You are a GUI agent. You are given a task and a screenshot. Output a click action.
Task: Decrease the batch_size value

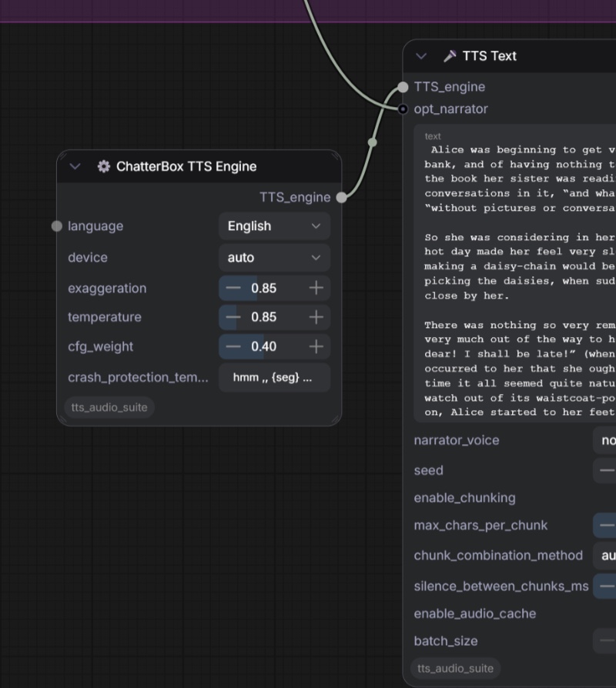[x=607, y=640]
